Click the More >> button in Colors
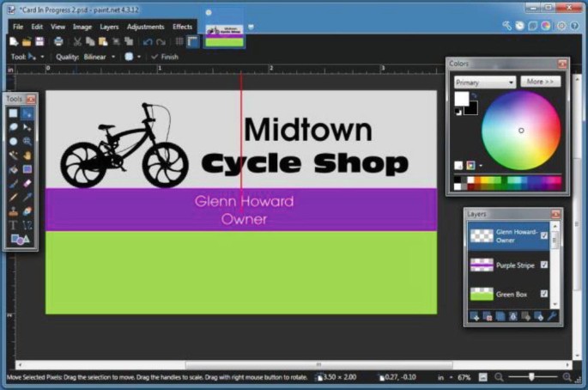588x390 pixels. coord(540,82)
